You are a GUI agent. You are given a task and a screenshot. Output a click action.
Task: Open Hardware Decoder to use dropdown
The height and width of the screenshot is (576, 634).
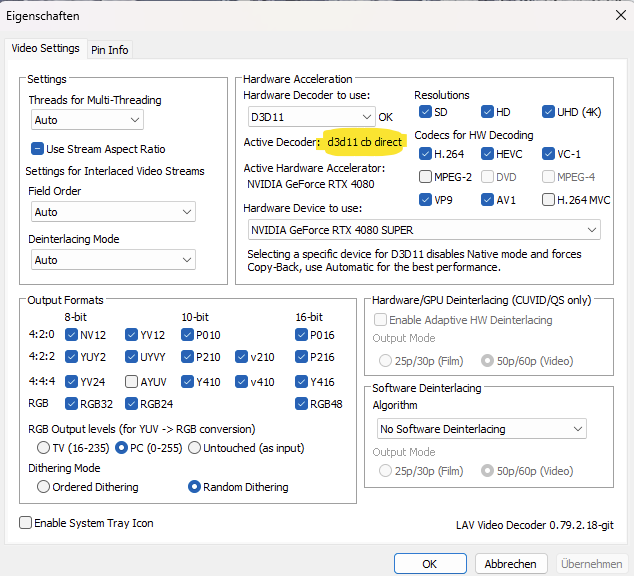[x=312, y=117]
